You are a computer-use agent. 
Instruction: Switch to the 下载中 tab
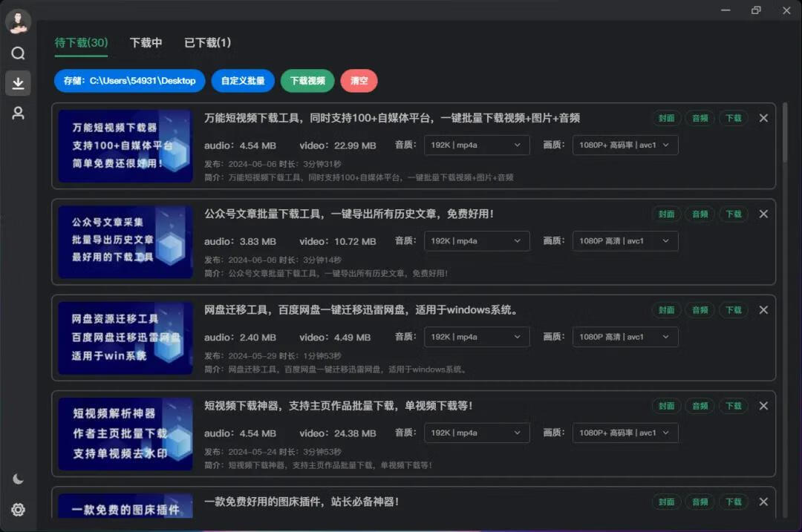point(146,43)
